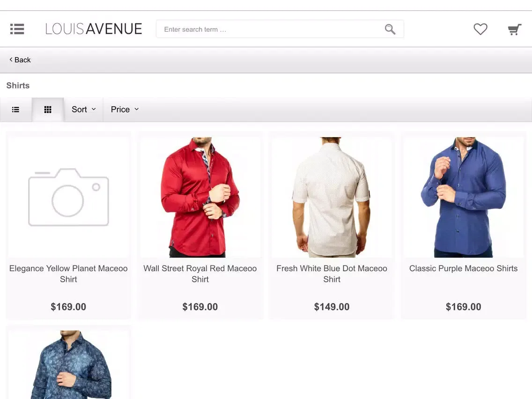Click the Shirts category heading
The width and height of the screenshot is (532, 399).
pyautogui.click(x=18, y=86)
